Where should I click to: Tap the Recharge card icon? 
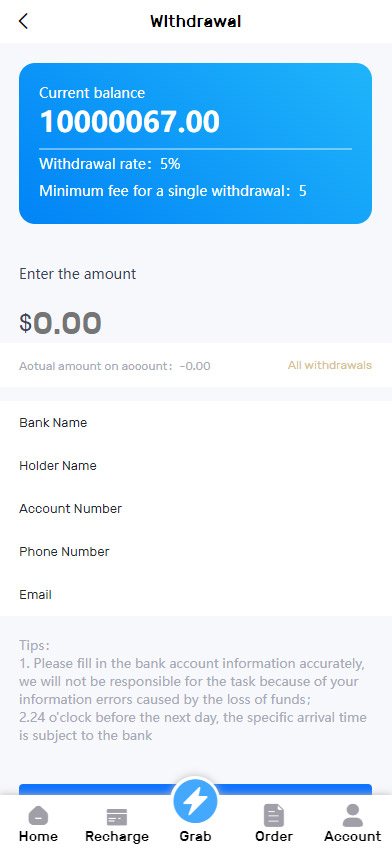coord(117,817)
